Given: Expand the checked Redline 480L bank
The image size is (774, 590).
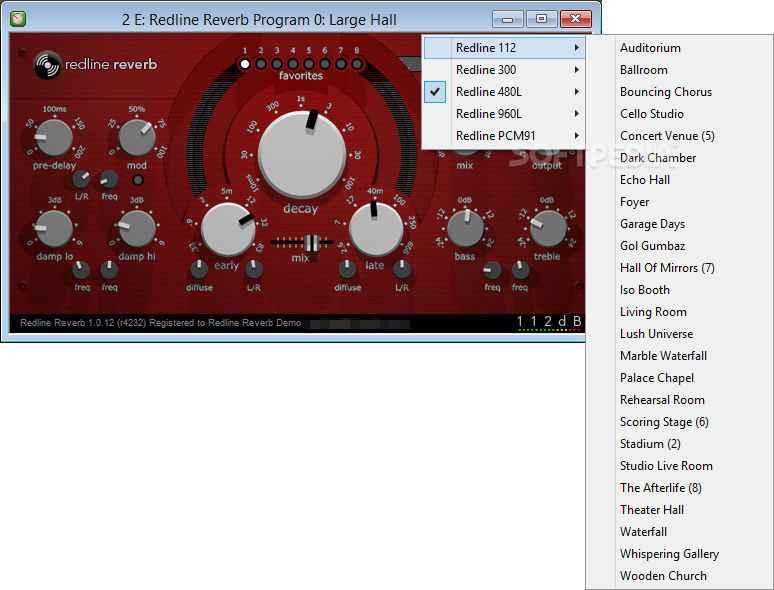Looking at the screenshot, I should 503,92.
